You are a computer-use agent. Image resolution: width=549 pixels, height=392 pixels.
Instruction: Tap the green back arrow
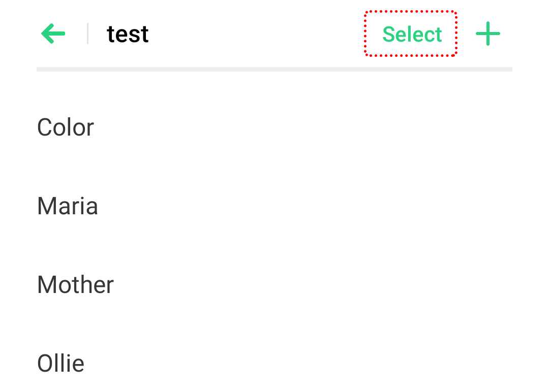point(53,34)
